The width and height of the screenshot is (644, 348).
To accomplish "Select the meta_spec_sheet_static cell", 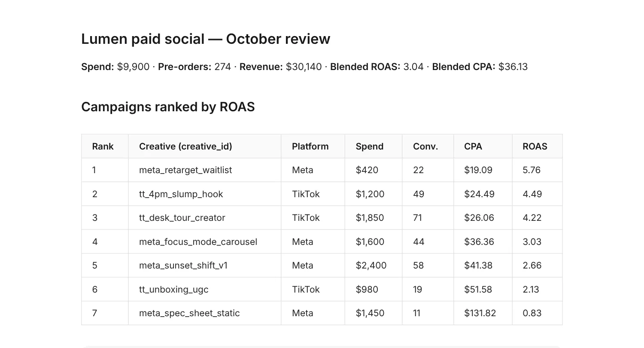I will pos(205,313).
